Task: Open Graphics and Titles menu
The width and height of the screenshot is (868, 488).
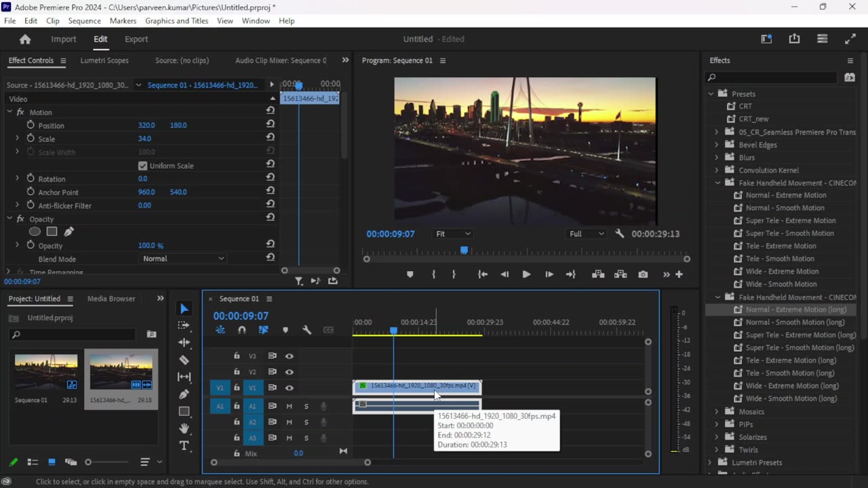Action: tap(176, 21)
